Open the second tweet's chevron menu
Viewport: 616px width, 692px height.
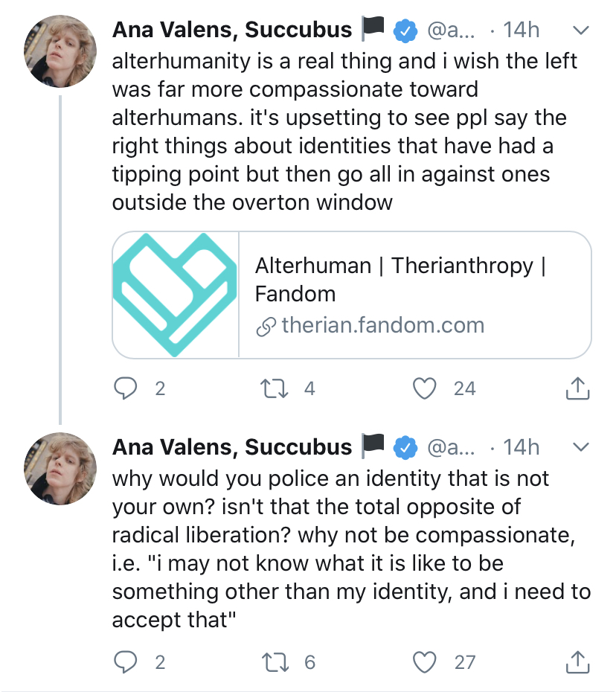580,447
